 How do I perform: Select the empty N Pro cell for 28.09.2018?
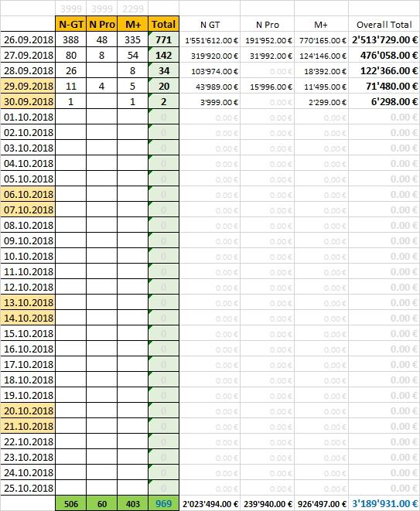point(102,70)
